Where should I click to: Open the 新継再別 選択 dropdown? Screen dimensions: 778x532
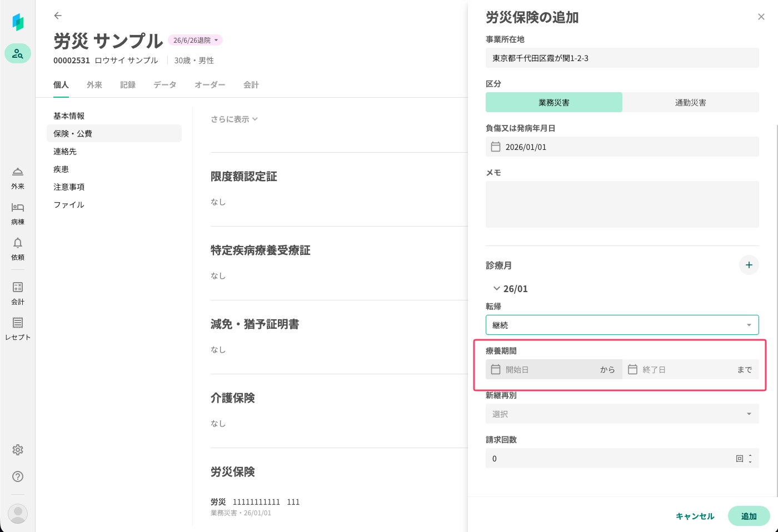pyautogui.click(x=622, y=414)
